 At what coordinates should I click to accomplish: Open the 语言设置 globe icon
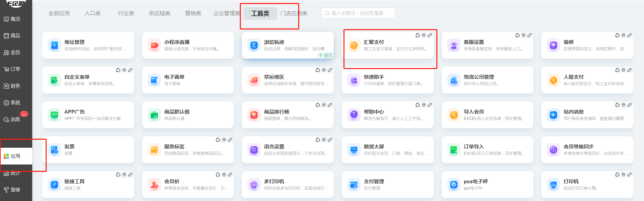click(254, 150)
